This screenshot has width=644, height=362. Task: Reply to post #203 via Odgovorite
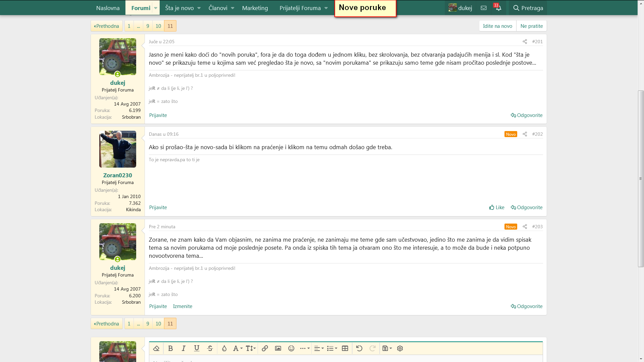click(527, 306)
